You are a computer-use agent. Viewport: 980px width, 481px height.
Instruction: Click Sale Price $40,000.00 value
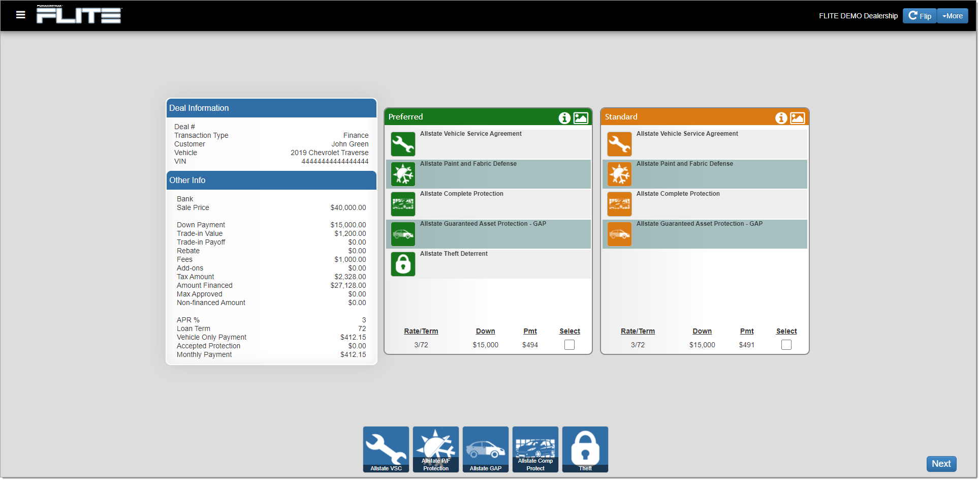348,207
